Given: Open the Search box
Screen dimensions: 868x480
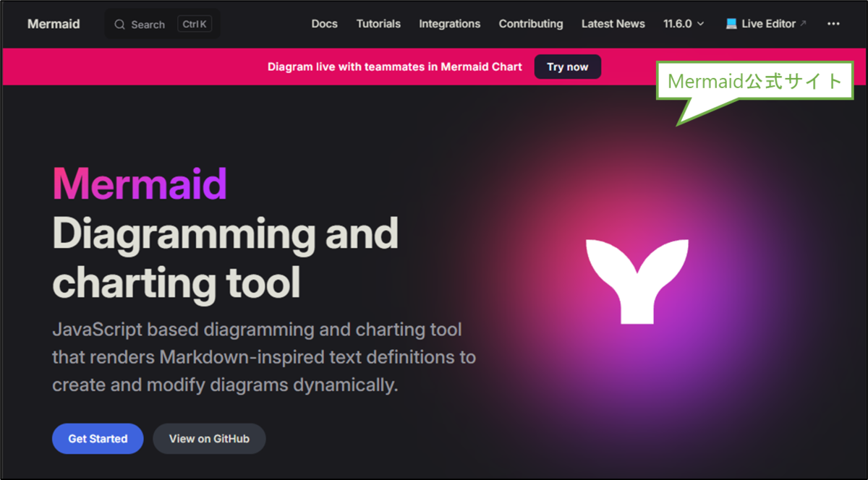Looking at the screenshot, I should (163, 25).
